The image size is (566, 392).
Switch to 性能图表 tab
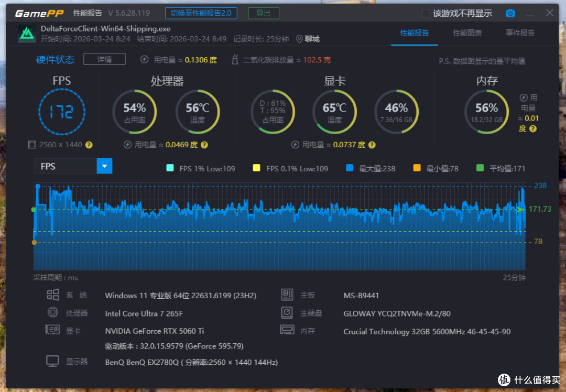pos(467,33)
